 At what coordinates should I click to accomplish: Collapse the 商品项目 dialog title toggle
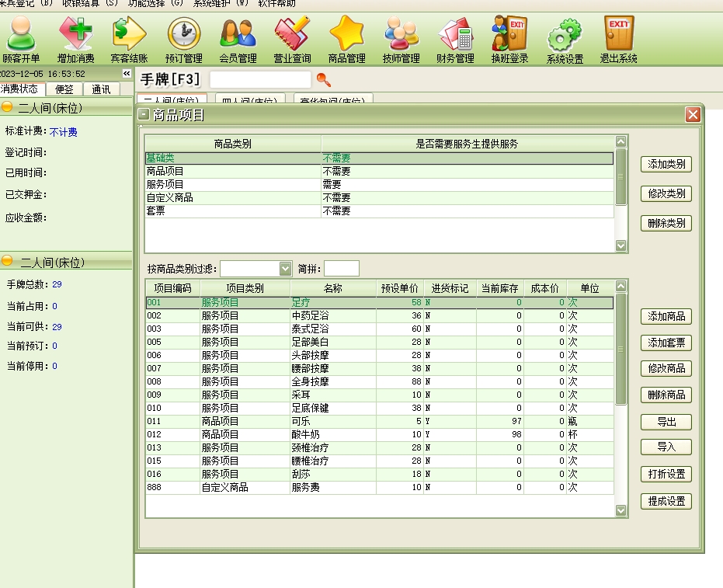(x=144, y=115)
